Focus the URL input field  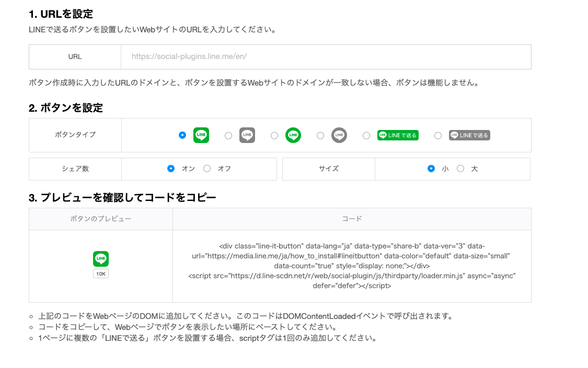(x=326, y=57)
